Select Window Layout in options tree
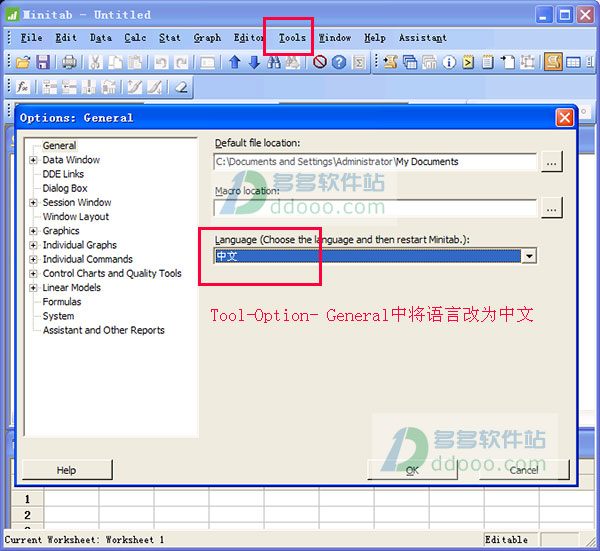Image resolution: width=600 pixels, height=551 pixels. (76, 217)
